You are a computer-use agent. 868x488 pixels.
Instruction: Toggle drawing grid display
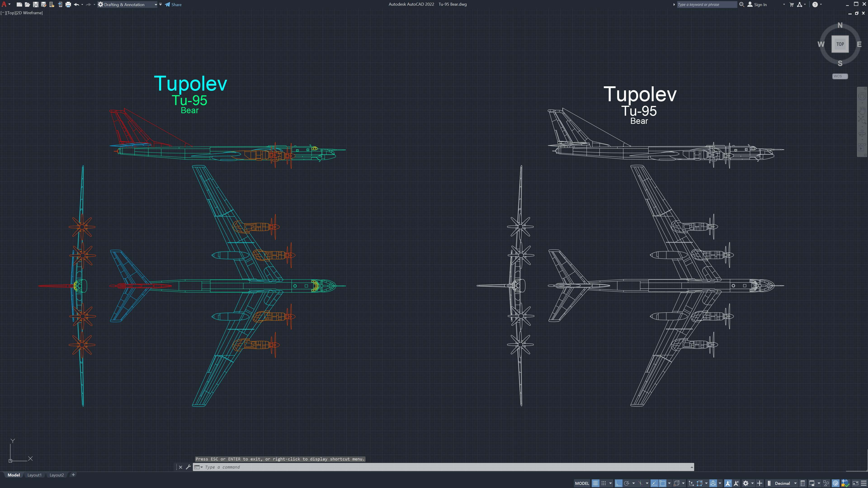[x=595, y=483]
